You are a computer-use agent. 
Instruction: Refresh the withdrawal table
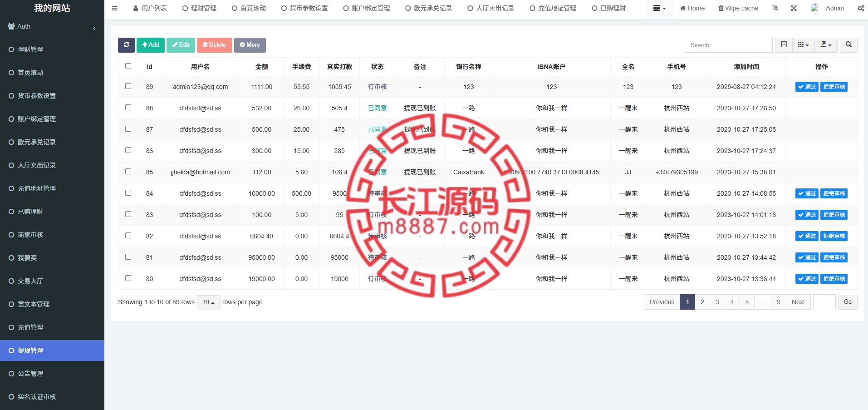[x=126, y=45]
